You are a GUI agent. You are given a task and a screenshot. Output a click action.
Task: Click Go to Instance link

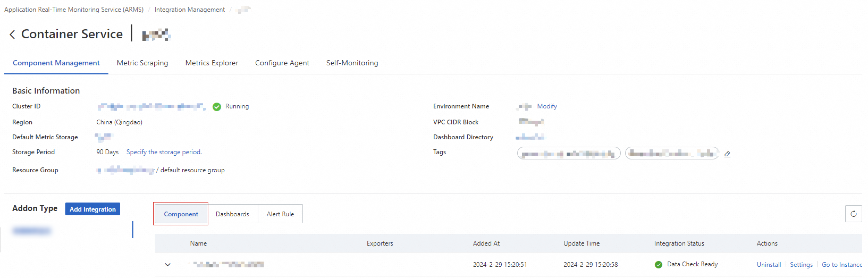(842, 264)
